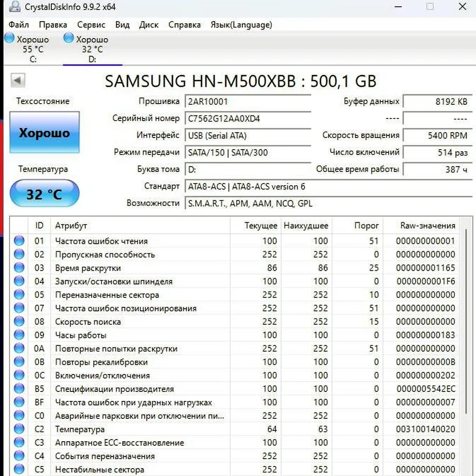Select drive C: tab showing 55 °C
Screen dimensions: 476x476
(x=33, y=49)
